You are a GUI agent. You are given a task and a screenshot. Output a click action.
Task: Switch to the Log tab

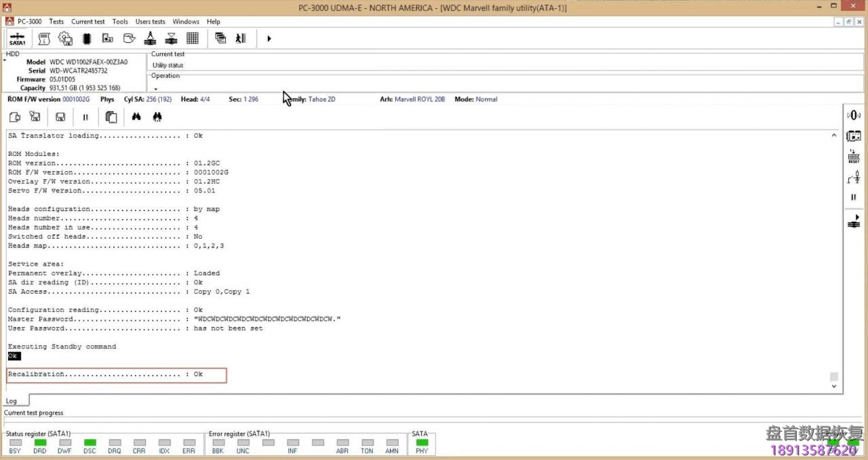pos(12,401)
